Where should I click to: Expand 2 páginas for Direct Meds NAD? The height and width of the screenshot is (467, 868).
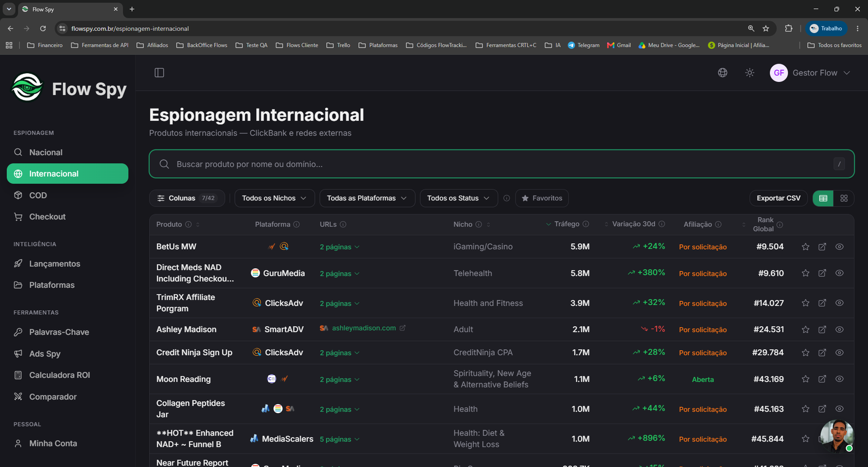pyautogui.click(x=340, y=274)
